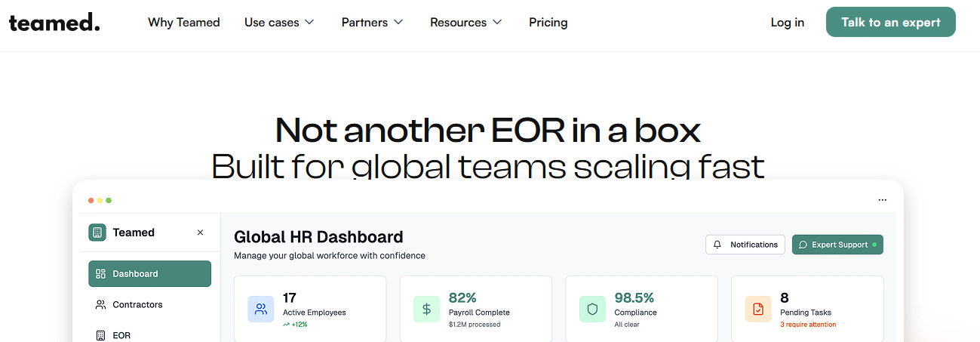Click the Teamed building icon in sidebar
This screenshot has height=342, width=980.
coord(97,233)
